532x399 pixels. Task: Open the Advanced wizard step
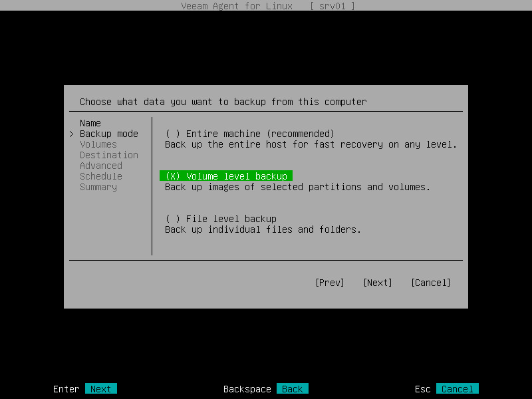point(101,166)
